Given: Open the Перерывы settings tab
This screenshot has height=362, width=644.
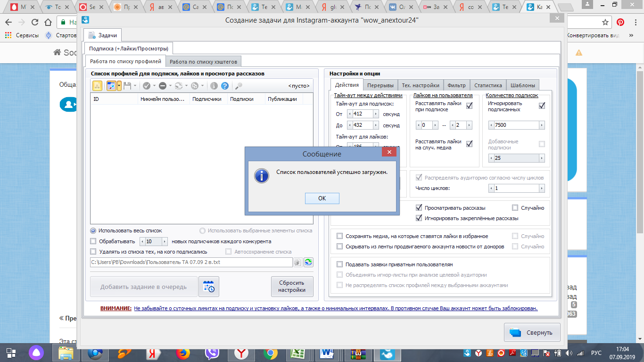Looking at the screenshot, I should coord(380,85).
